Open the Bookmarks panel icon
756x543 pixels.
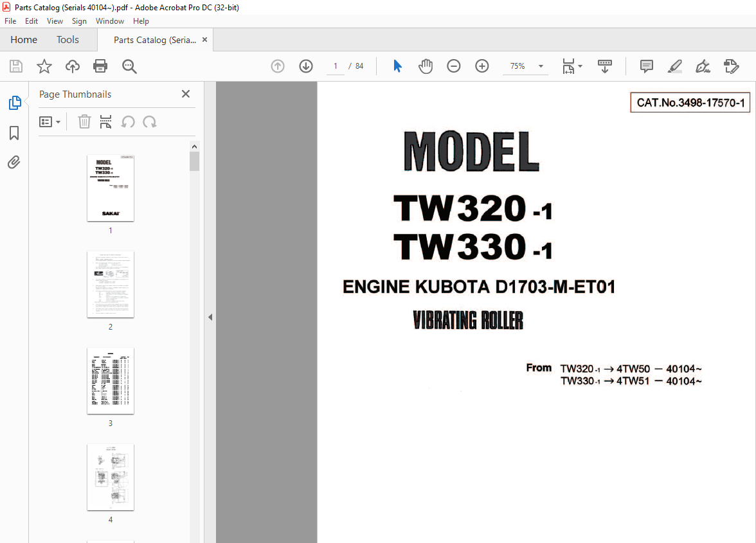[x=14, y=133]
